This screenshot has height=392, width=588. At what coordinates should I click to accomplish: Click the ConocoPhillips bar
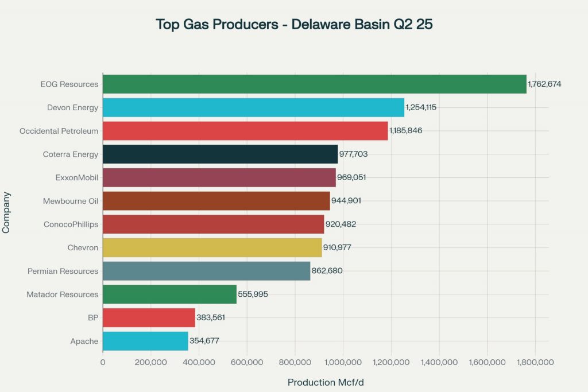click(213, 224)
